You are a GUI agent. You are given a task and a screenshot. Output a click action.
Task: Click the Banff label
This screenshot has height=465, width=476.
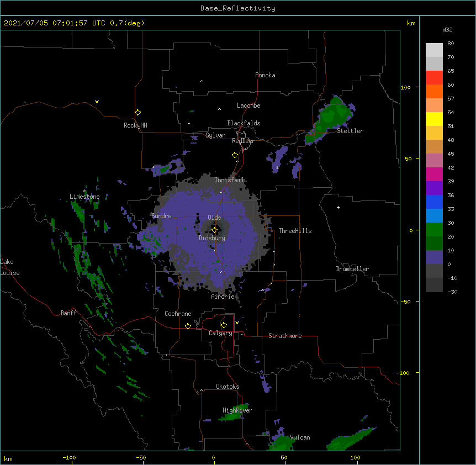click(x=68, y=313)
